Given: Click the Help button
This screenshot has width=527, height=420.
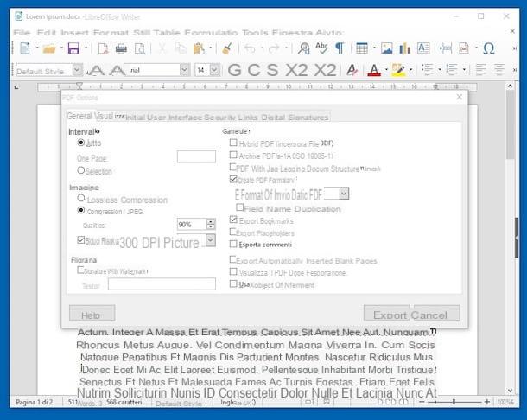Looking at the screenshot, I should [x=92, y=313].
